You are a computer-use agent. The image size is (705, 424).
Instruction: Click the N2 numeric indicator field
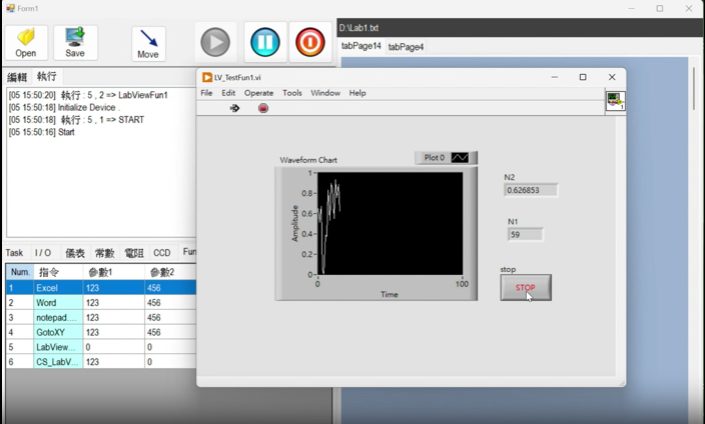(x=531, y=190)
